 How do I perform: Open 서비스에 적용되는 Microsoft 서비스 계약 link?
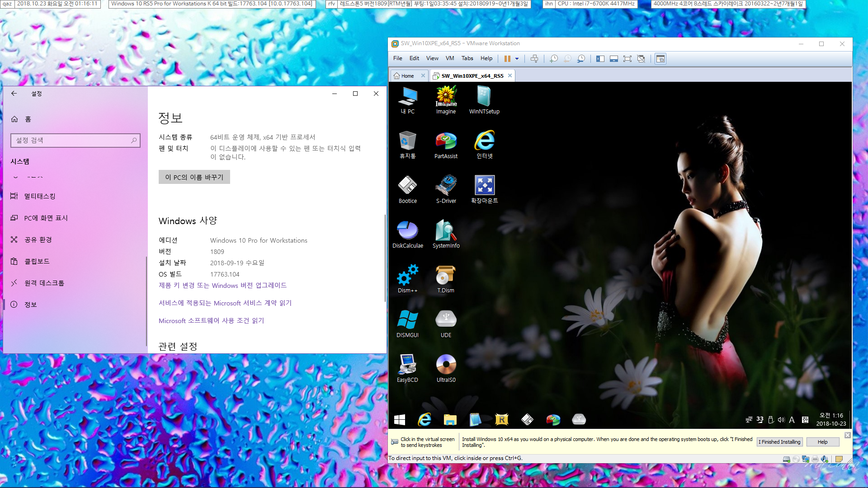tap(225, 302)
